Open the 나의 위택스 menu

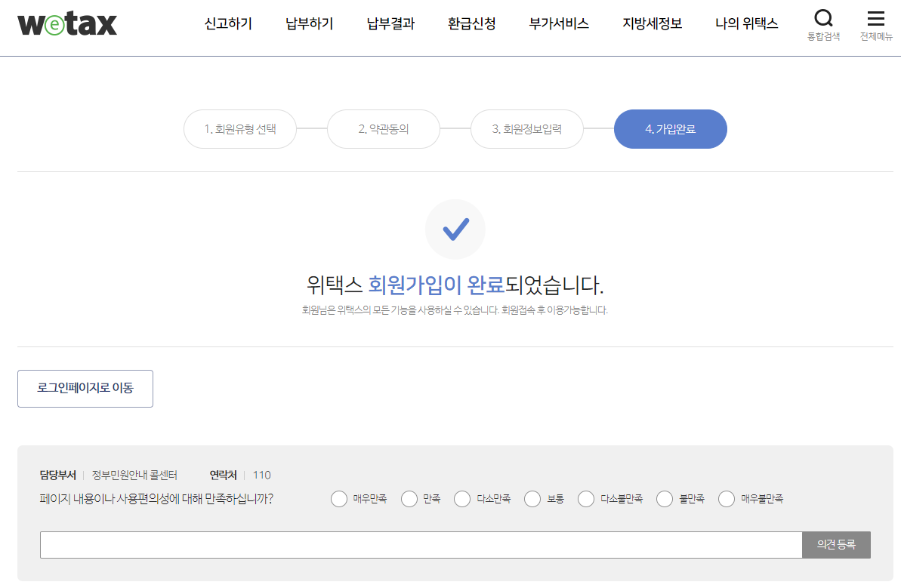(x=746, y=24)
